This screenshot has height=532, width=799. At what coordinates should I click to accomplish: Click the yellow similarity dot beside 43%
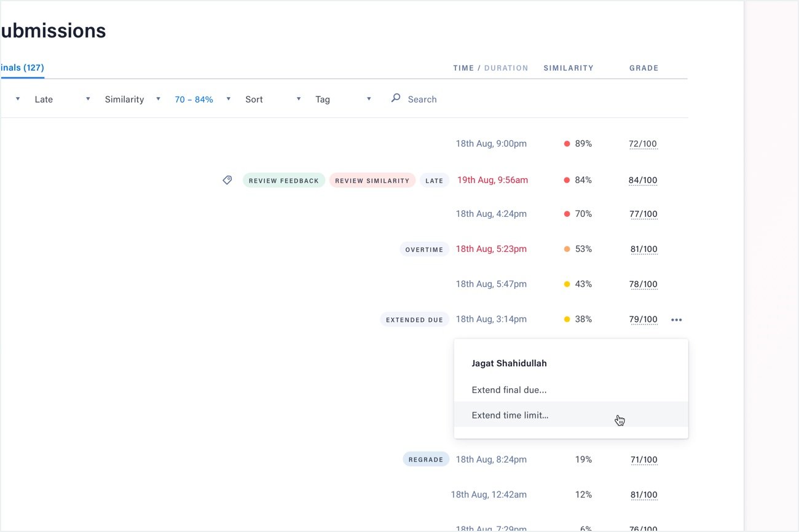566,284
